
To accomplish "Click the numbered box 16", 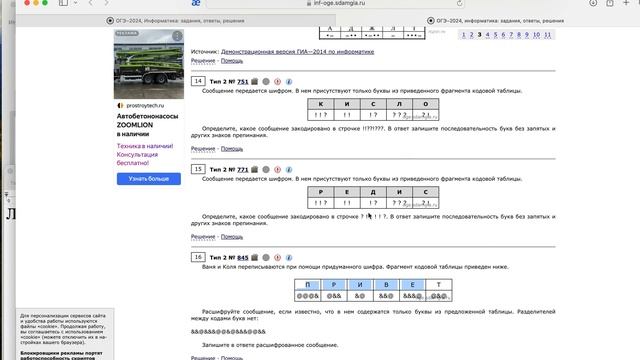I will (198, 257).
